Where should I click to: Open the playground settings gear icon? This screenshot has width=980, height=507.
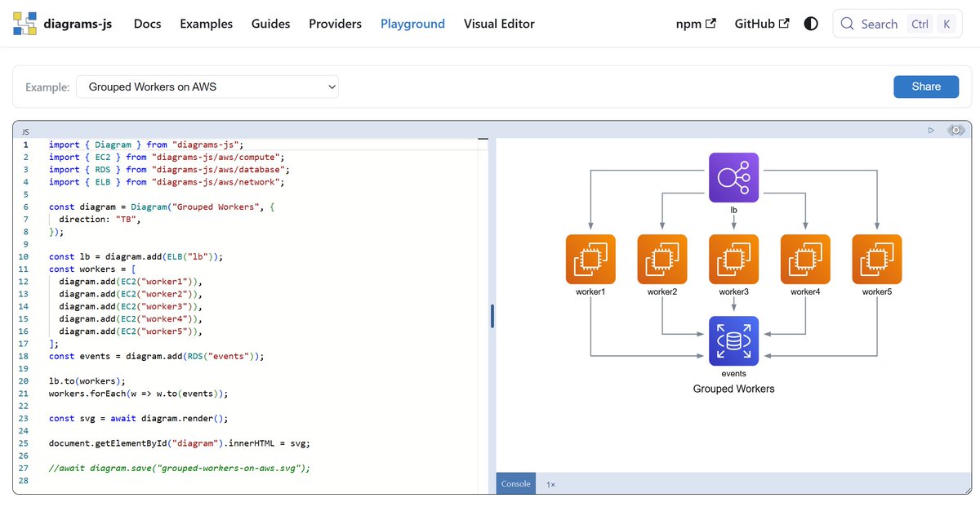click(x=955, y=130)
